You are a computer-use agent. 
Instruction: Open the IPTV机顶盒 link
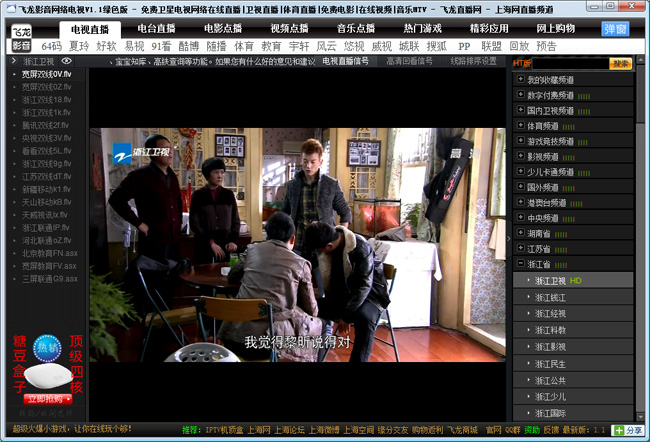(224, 430)
